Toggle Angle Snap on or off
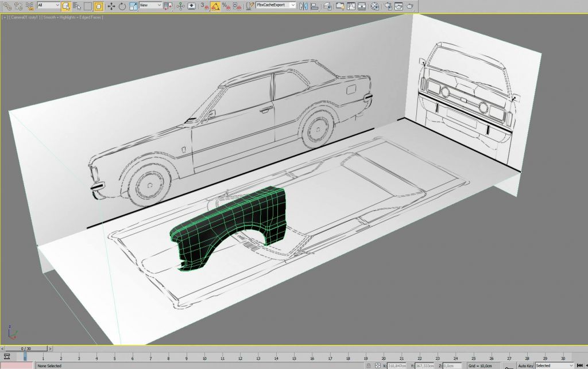588x369 pixels. point(215,6)
